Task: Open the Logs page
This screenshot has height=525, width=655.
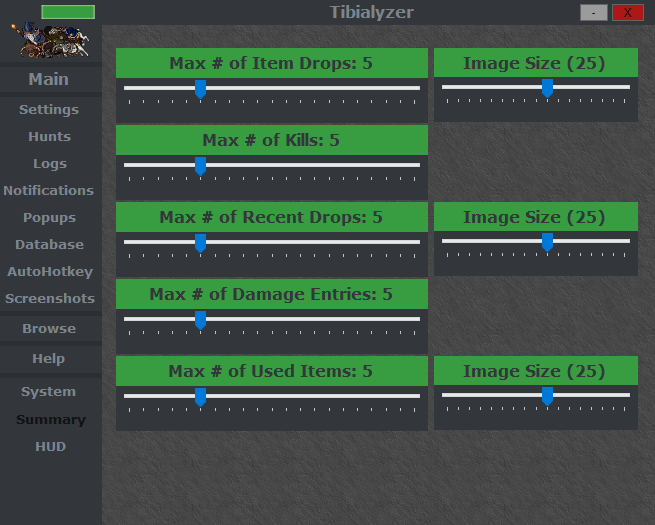Action: click(x=50, y=164)
